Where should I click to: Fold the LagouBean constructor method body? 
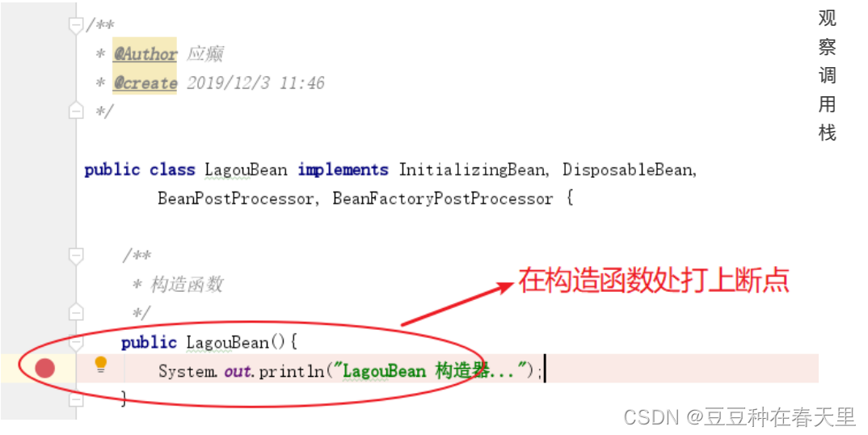(x=76, y=343)
